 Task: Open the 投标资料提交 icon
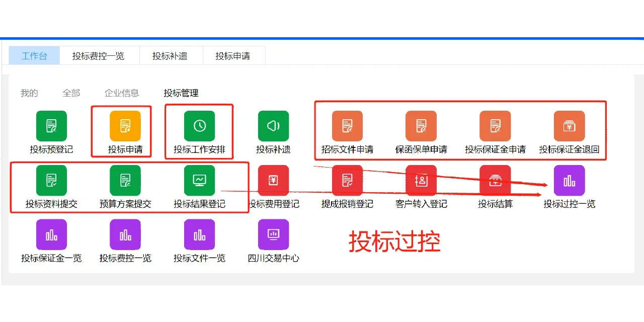tap(51, 180)
